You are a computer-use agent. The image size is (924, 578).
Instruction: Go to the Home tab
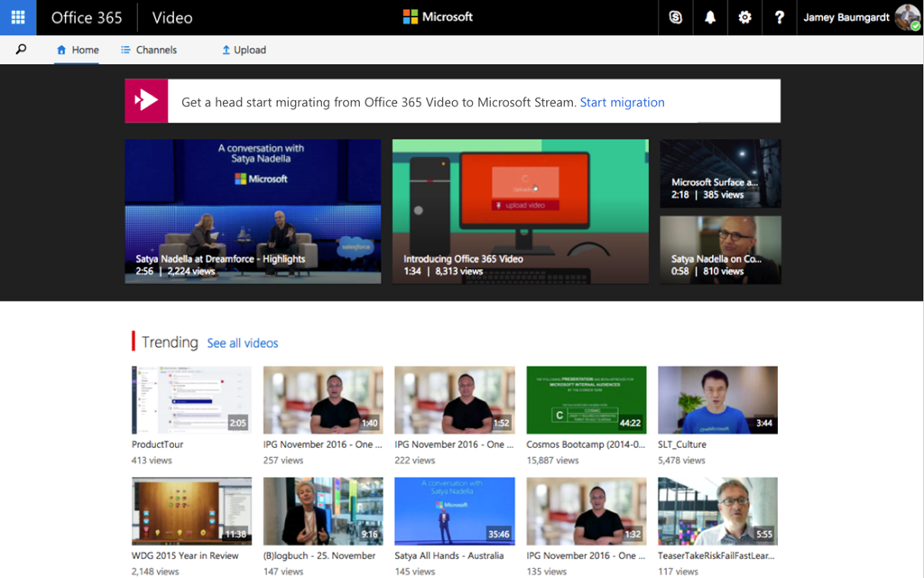click(78, 50)
